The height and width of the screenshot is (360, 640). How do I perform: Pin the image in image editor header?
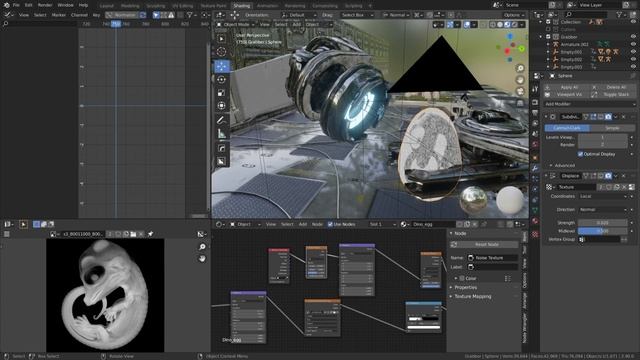(x=150, y=234)
